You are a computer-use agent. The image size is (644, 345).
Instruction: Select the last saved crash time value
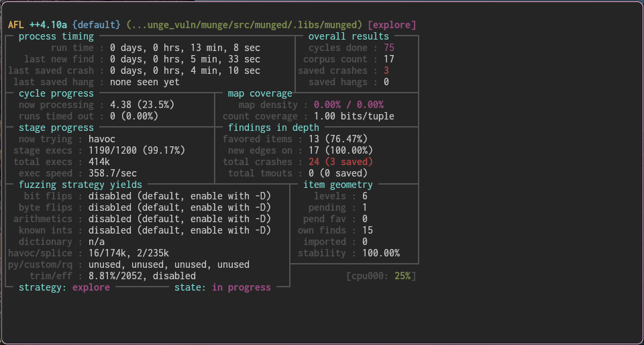click(185, 70)
